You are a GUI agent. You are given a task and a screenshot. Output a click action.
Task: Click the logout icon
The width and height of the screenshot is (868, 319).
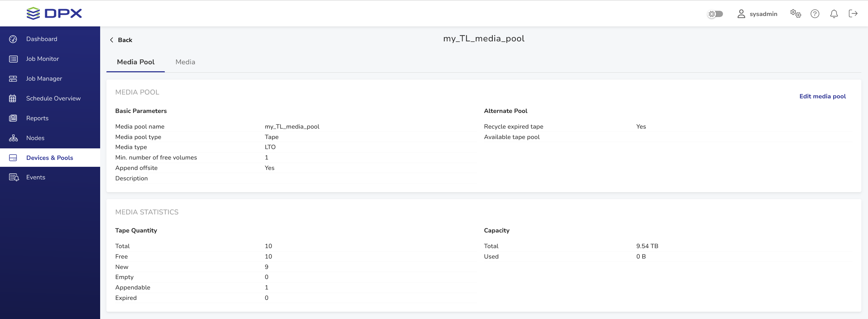pos(853,14)
